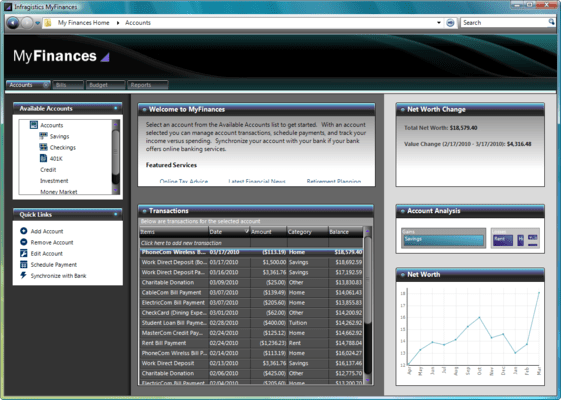Click the folder icon in address bar

click(48, 23)
